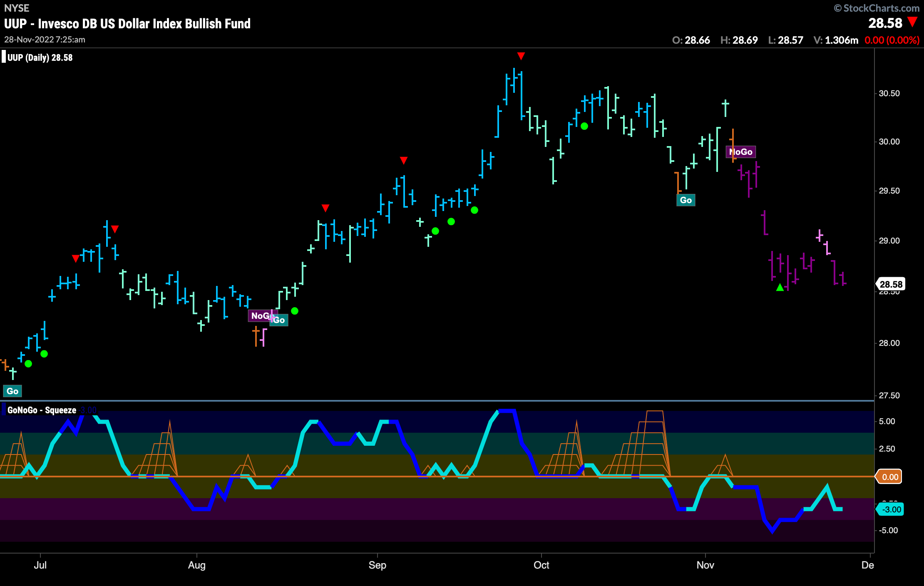Image resolution: width=924 pixels, height=586 pixels.
Task: Click the Jul label on the time axis
Action: coord(40,565)
